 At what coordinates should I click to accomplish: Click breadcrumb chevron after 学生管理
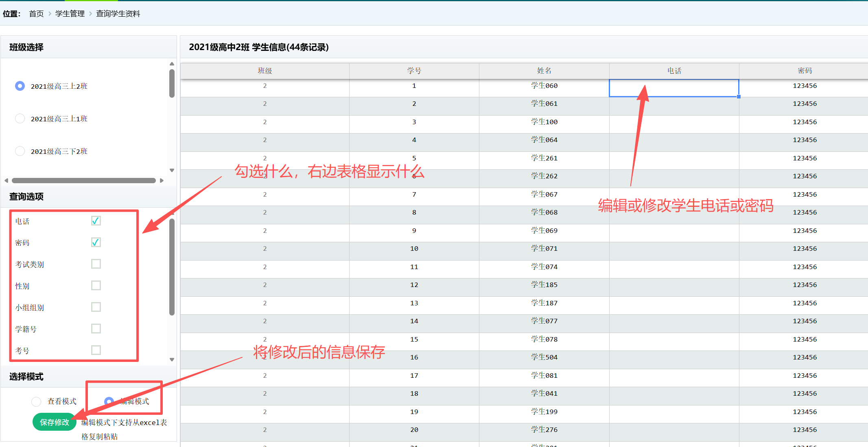click(90, 14)
